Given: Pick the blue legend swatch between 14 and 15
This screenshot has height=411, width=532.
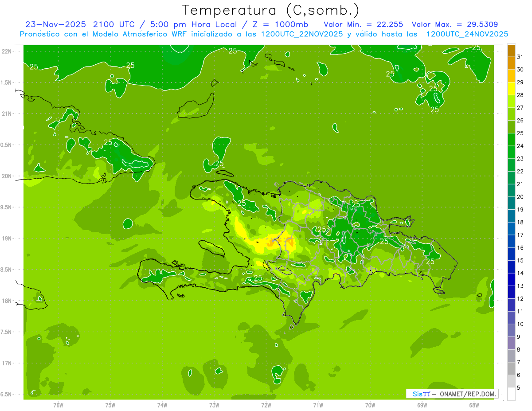Looking at the screenshot, I should click(x=511, y=267).
